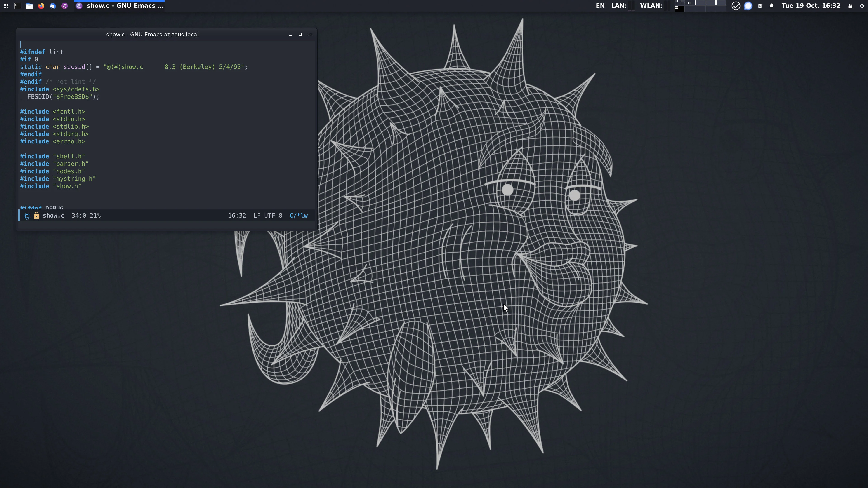Viewport: 868px width, 488px height.
Task: Click the "mystring.h" include line
Action: [x=58, y=179]
